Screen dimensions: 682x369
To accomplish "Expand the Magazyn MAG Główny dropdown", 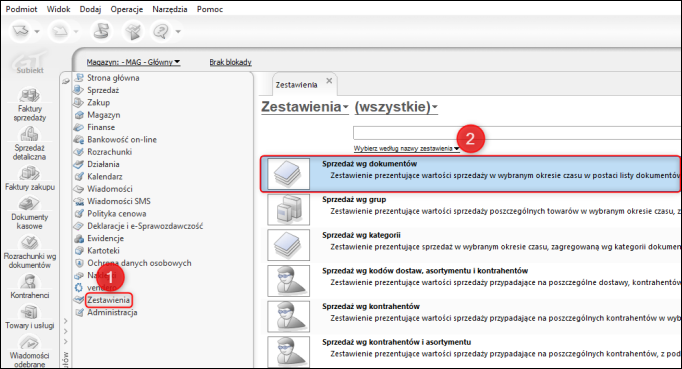I will tap(133, 62).
